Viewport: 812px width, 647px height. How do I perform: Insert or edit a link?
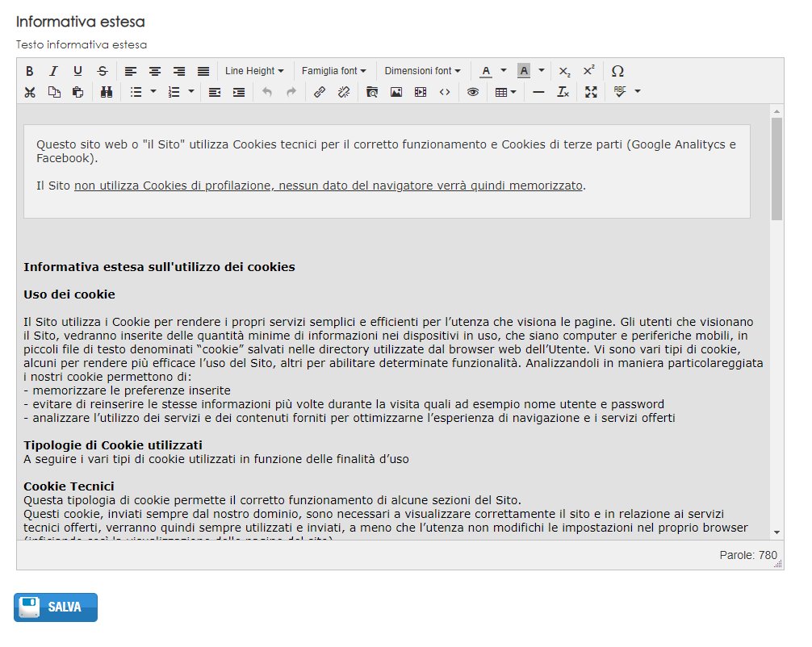(320, 92)
